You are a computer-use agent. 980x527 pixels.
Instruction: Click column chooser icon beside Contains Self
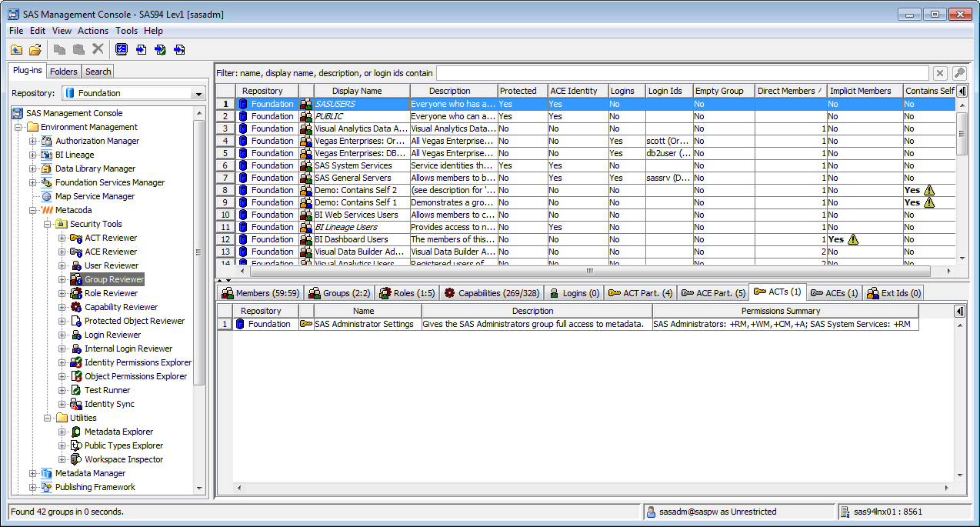click(x=962, y=91)
